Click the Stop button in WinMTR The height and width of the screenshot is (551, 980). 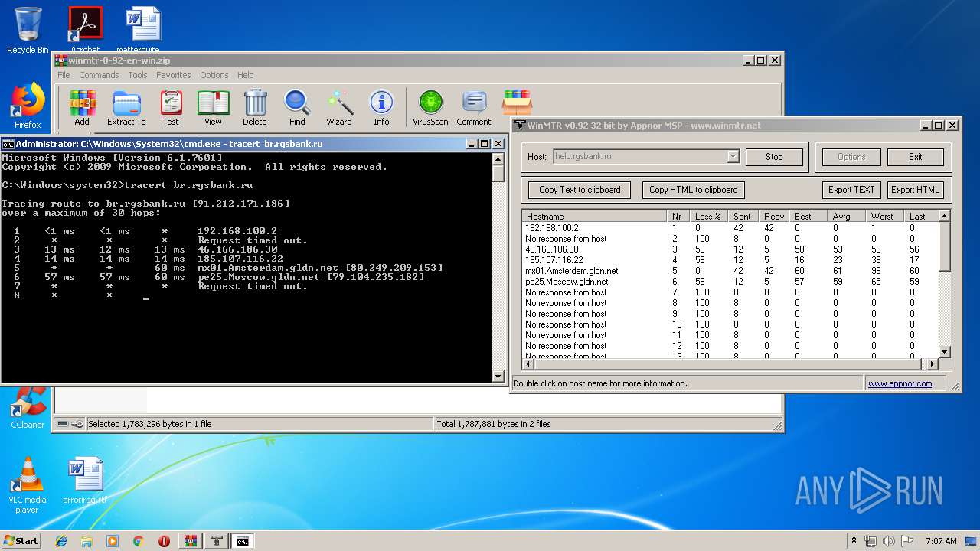[774, 157]
